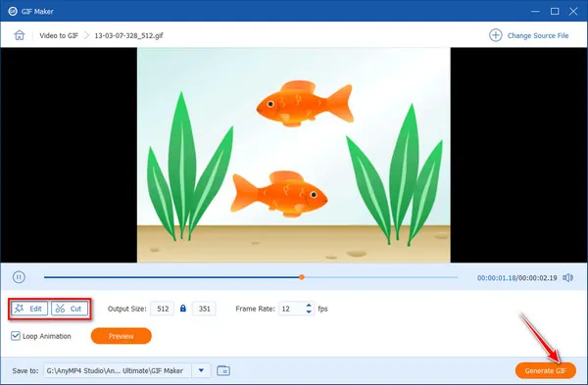
Task: Click the Frame Rate value field
Action: click(x=291, y=309)
